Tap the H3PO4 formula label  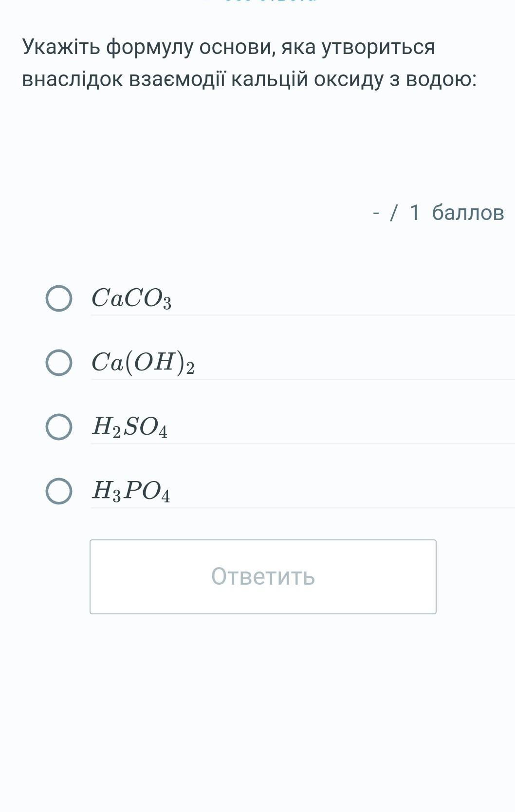coord(131,491)
